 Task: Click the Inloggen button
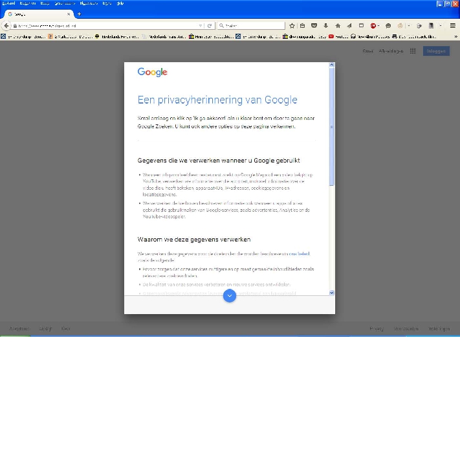436,51
